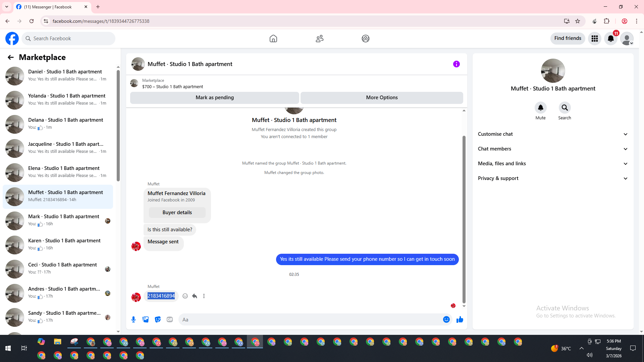Open the Copilot taskbar icon
Screen dimensions: 644x362
click(41, 342)
